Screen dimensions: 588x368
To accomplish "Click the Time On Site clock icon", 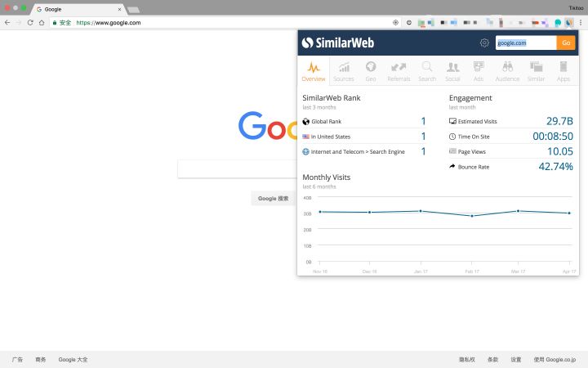I will tap(452, 137).
